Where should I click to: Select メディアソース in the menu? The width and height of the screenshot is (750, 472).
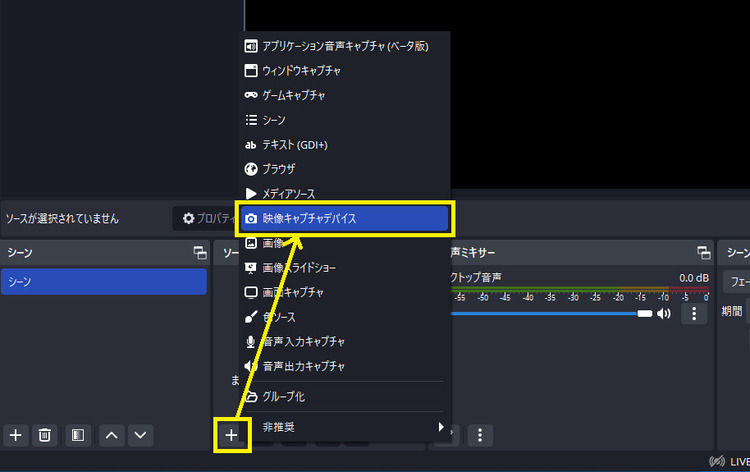click(344, 194)
